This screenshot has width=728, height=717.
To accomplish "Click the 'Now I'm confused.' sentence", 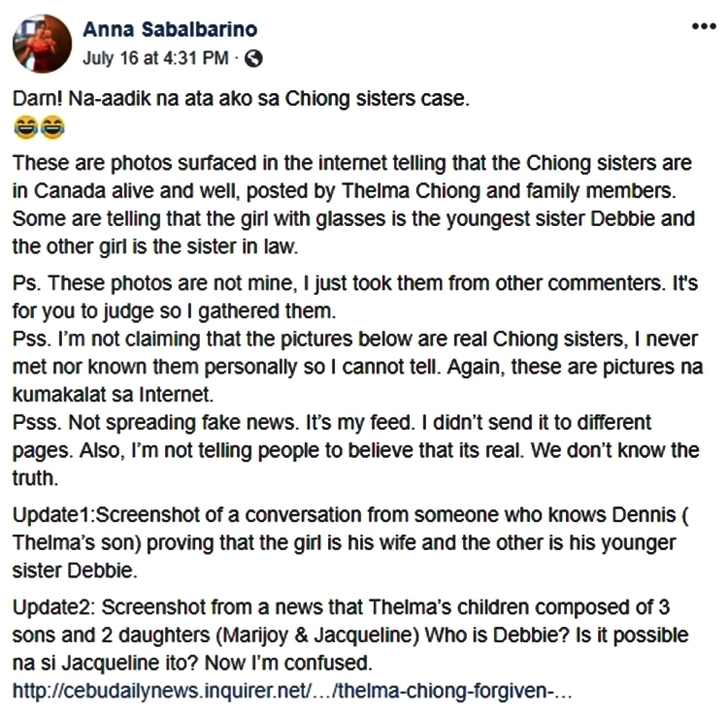I will (289, 663).
